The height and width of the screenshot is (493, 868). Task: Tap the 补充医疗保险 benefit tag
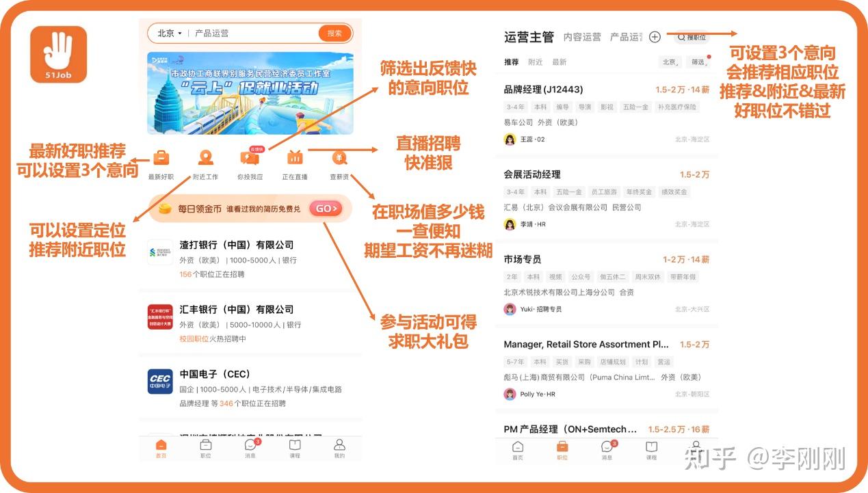coord(677,107)
